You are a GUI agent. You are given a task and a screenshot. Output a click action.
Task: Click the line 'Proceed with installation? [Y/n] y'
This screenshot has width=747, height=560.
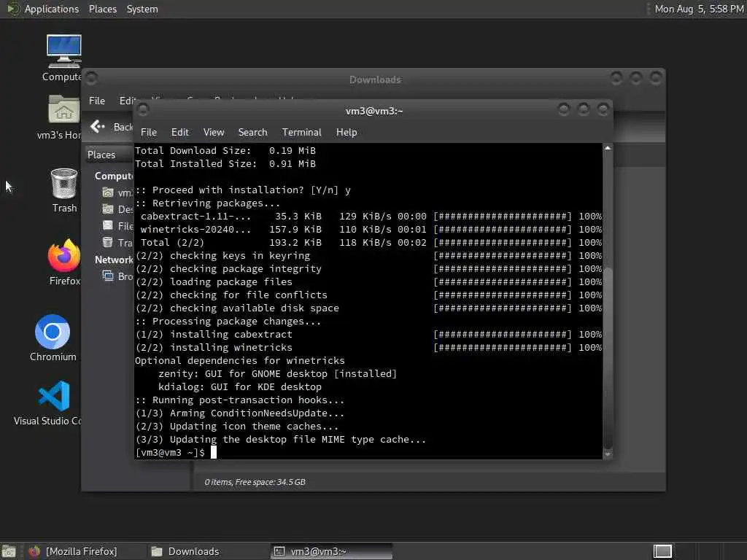coord(243,190)
